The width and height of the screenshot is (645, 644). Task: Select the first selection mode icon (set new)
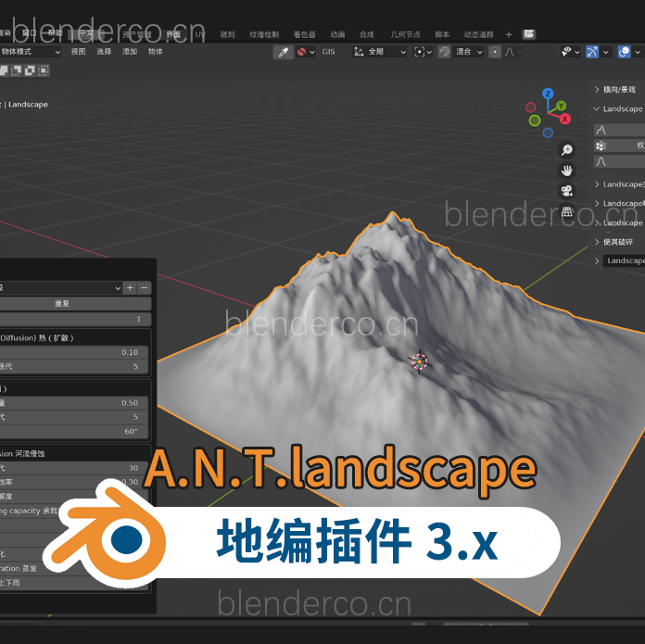pyautogui.click(x=4, y=70)
